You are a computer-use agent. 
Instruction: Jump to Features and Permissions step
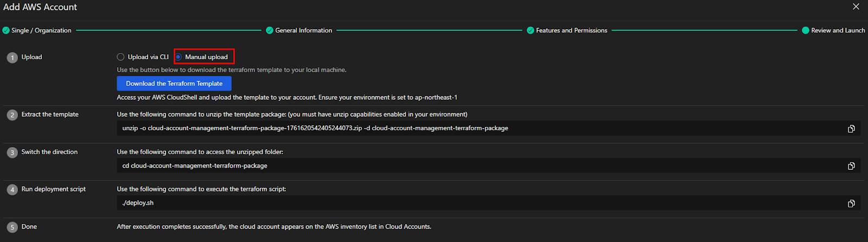(571, 30)
